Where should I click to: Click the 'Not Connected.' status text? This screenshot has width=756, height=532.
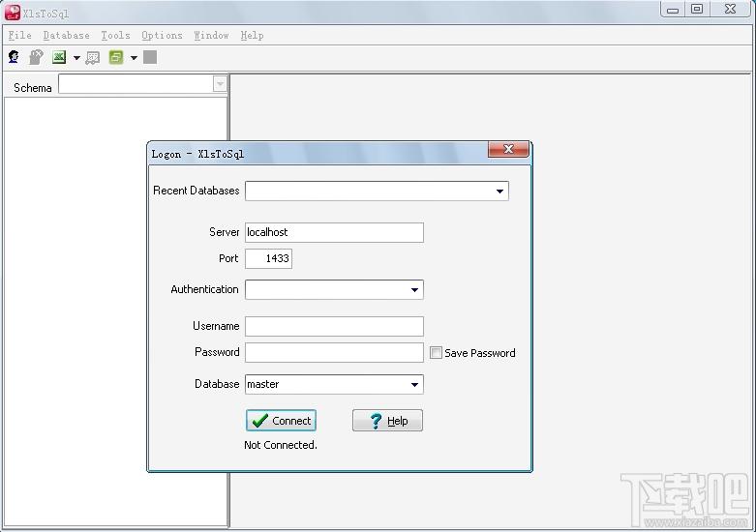(281, 445)
